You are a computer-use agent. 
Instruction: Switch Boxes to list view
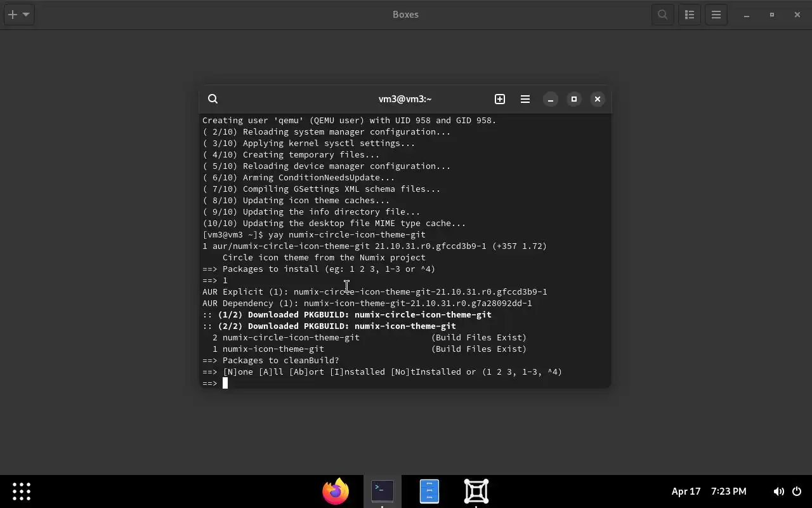pos(690,14)
